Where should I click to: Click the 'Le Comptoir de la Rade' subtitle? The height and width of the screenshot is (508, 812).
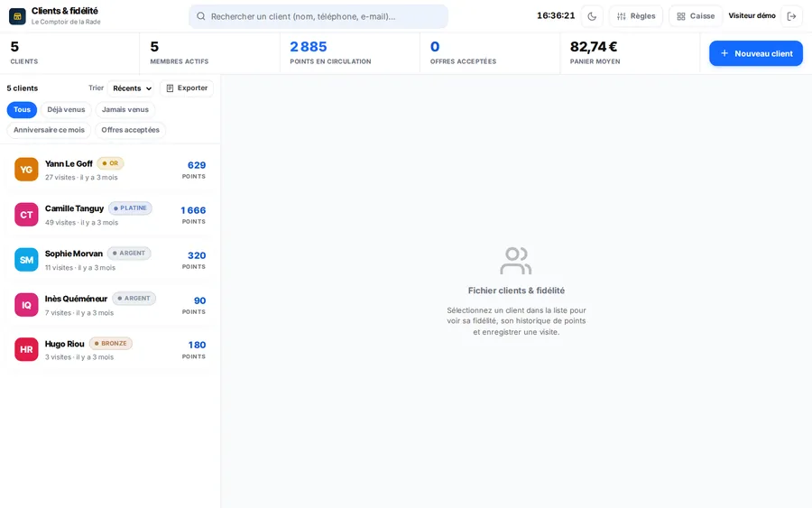(x=66, y=22)
